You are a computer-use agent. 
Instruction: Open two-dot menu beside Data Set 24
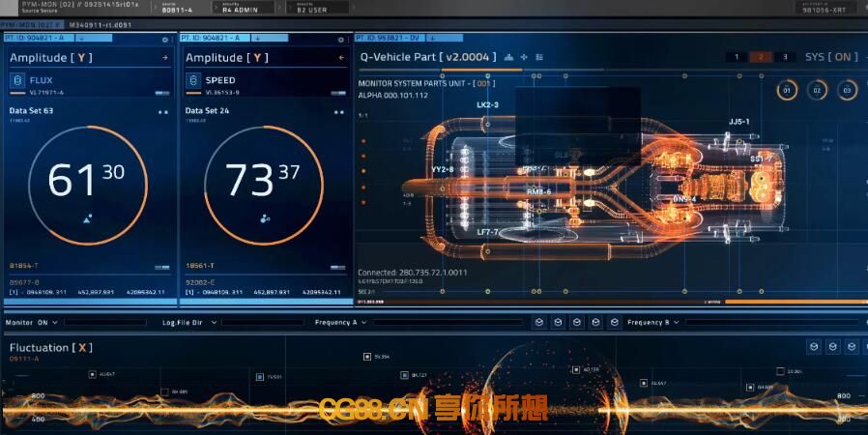click(x=338, y=112)
